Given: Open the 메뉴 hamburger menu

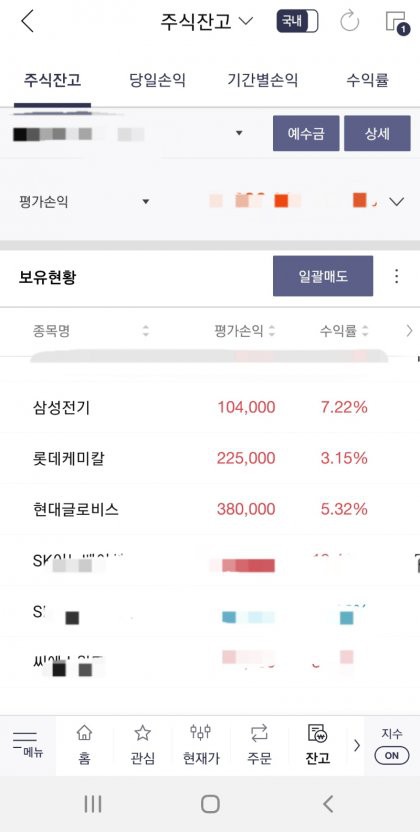Looking at the screenshot, I should click(x=25, y=743).
